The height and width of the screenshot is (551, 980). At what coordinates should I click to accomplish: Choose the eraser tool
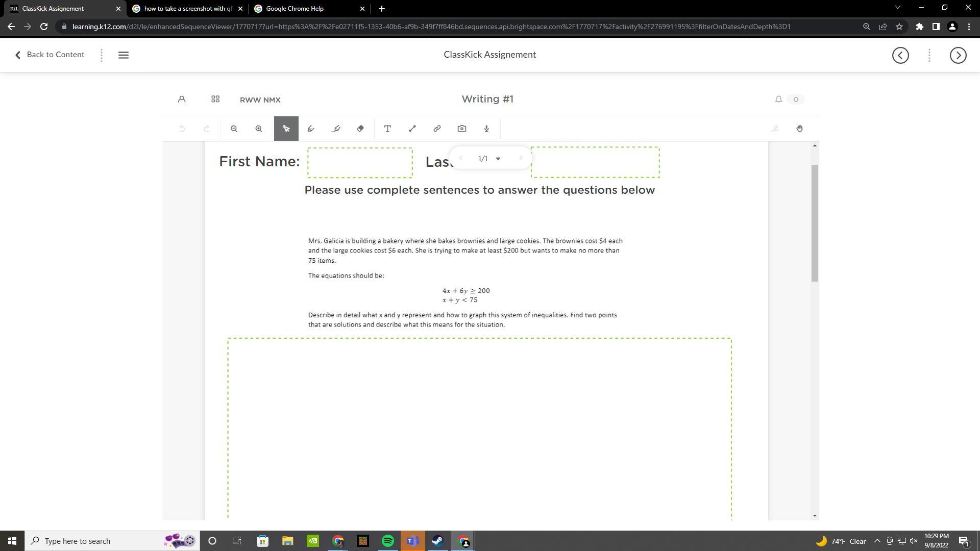360,129
